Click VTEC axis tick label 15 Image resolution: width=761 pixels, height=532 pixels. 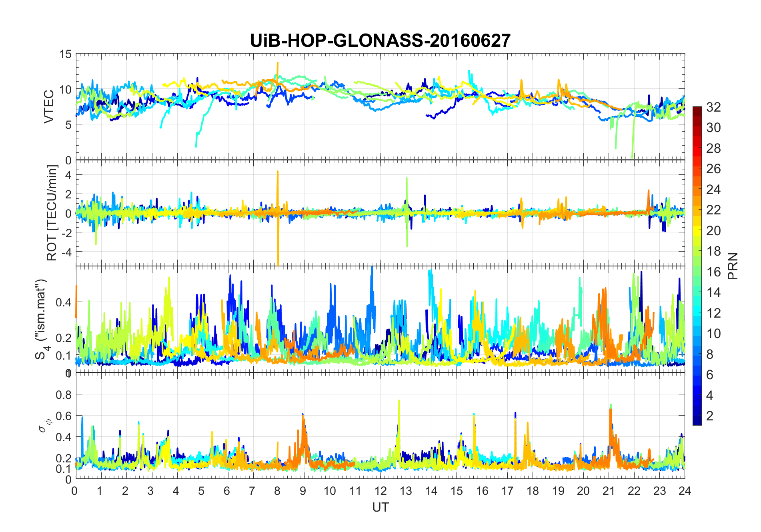[65, 54]
